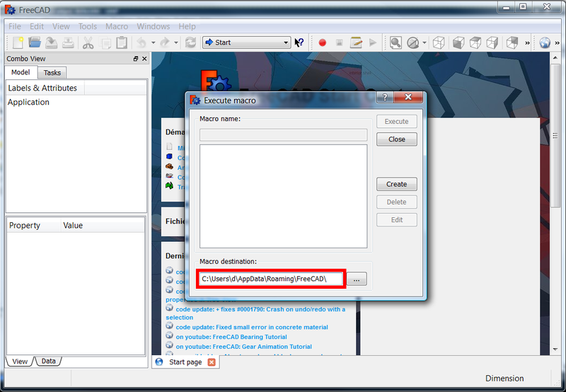Open the Gear Animation Tutorial link
Image resolution: width=566 pixels, height=392 pixels.
(243, 347)
